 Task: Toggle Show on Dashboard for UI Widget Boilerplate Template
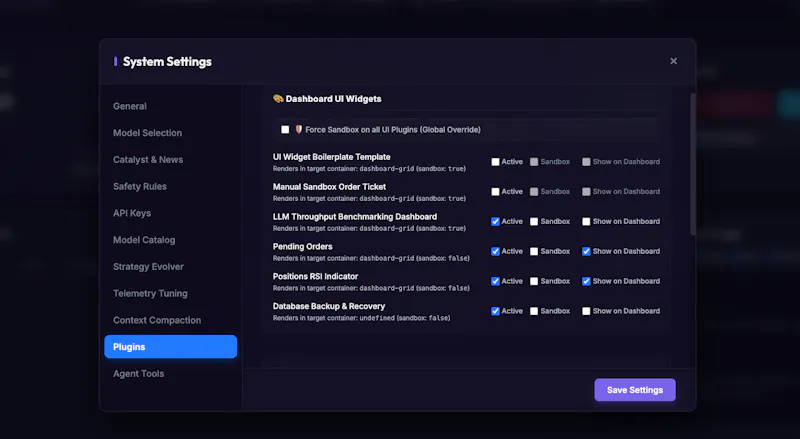[586, 162]
